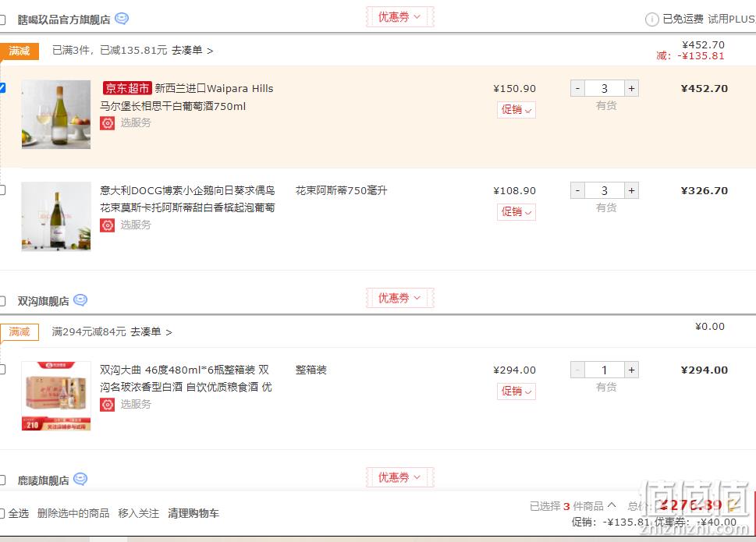Screen dimensions: 756x542
Task: Expand selected items list next to 已选择 3 件商品
Action: coord(612,505)
